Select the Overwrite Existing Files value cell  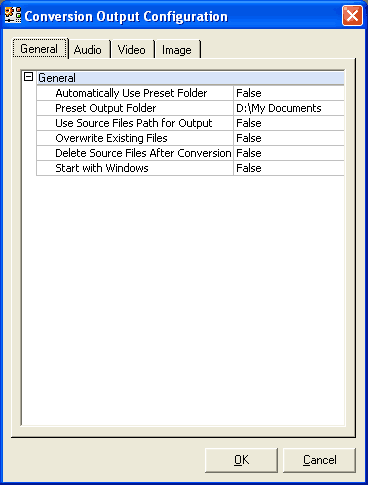tap(289, 138)
